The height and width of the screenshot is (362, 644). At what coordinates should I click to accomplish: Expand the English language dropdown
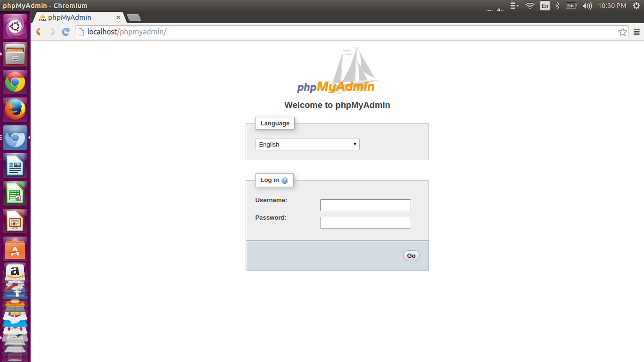(307, 144)
